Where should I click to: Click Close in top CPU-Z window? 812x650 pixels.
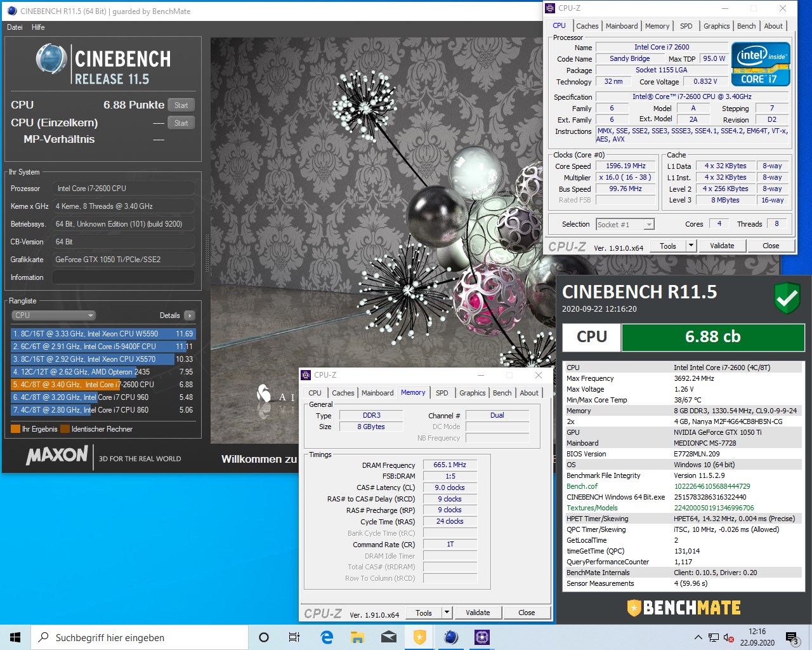771,246
